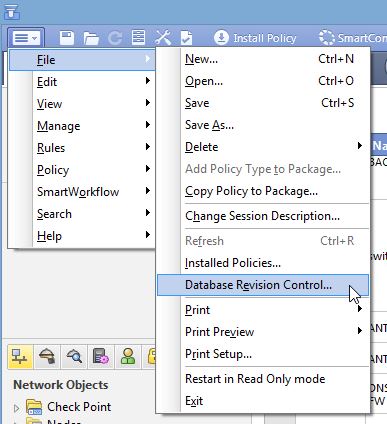Click the Network Objects panel heading
Image resolution: width=387 pixels, height=424 pixels.
61,385
